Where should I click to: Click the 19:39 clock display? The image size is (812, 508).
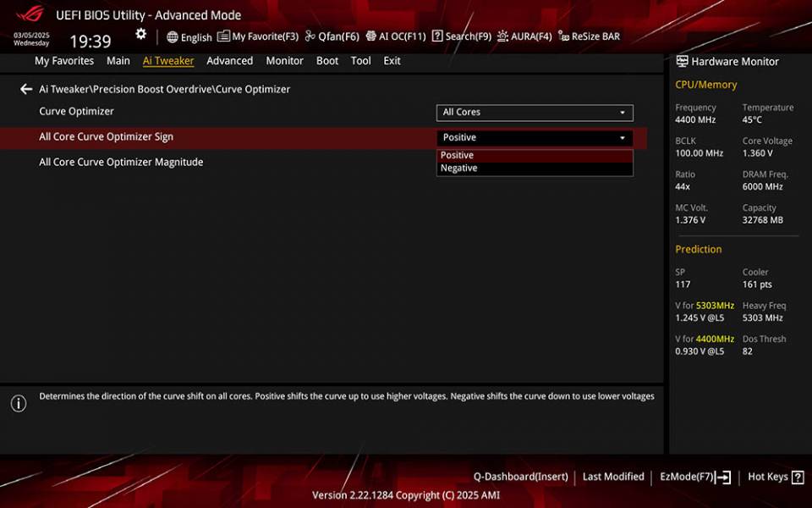[91, 41]
